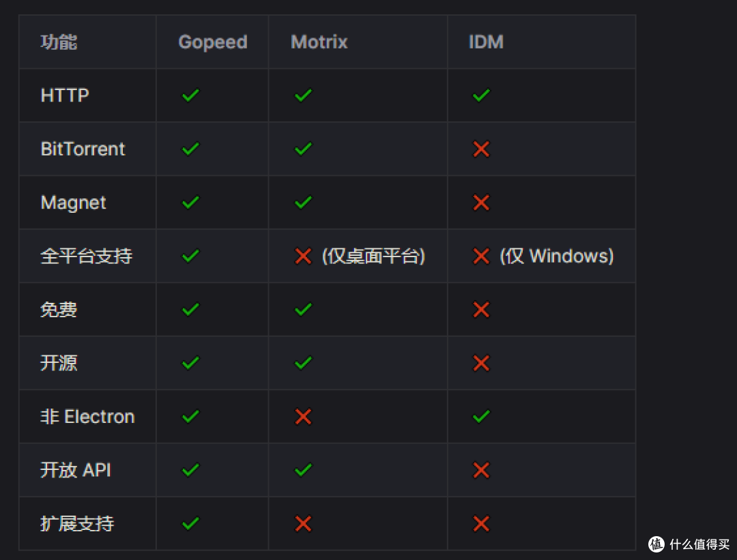737x560 pixels.
Task: Click the Motrix Magnet green checkmark
Action: click(303, 203)
